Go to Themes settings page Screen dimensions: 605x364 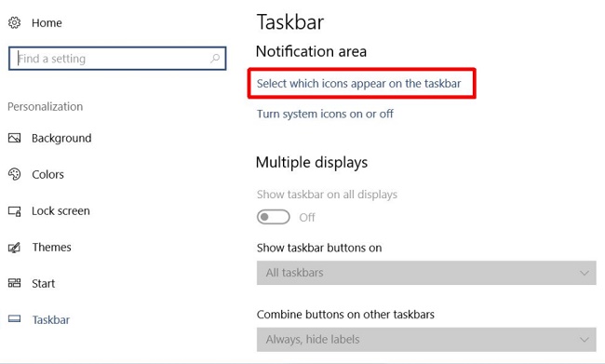(x=52, y=247)
